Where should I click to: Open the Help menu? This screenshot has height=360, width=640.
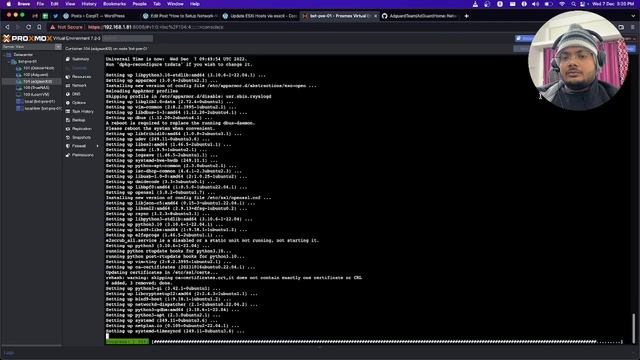point(195,4)
